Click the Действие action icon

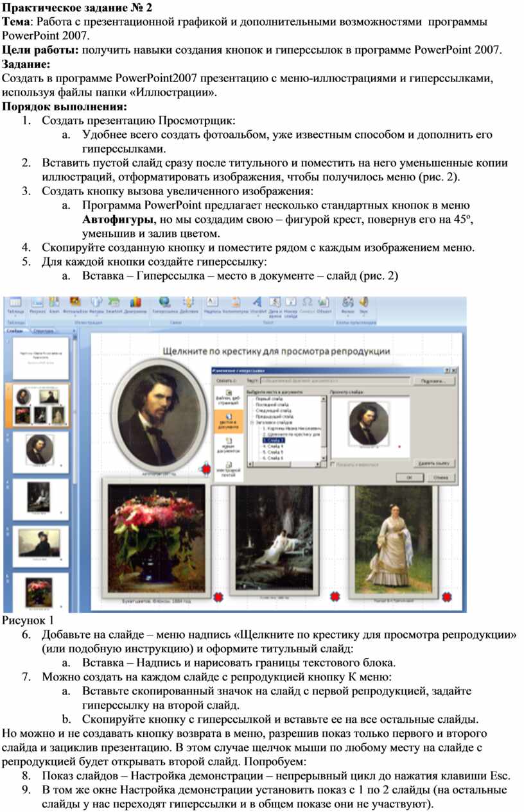[x=189, y=306]
